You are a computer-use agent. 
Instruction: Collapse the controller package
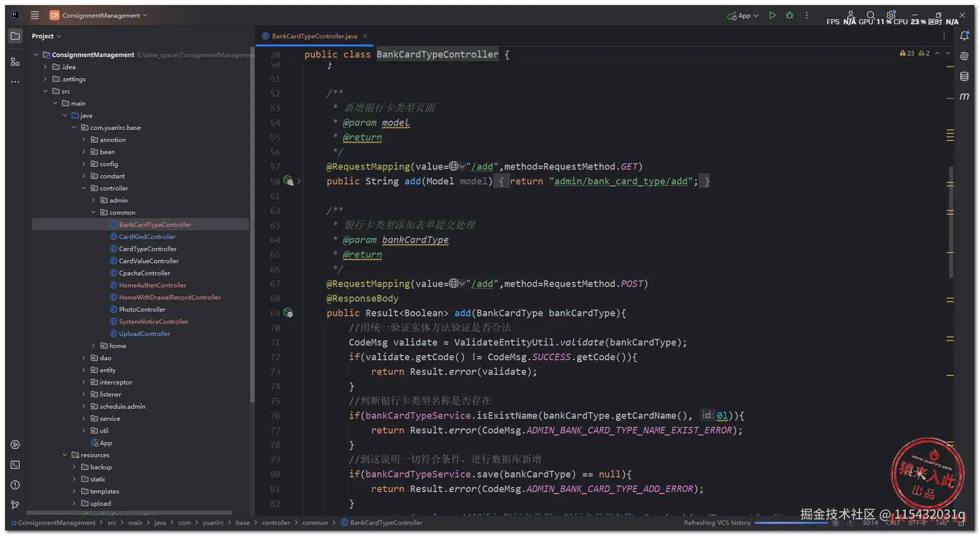click(x=84, y=188)
